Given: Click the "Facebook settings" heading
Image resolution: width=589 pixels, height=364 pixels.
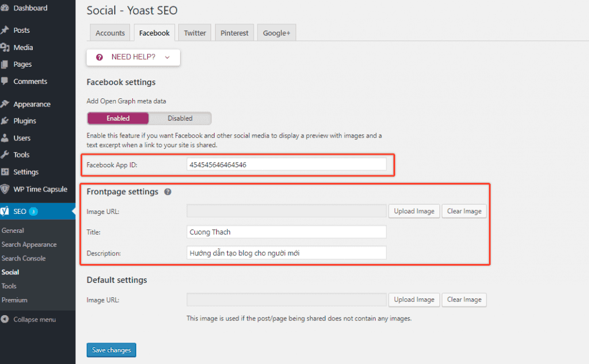Looking at the screenshot, I should pyautogui.click(x=121, y=82).
